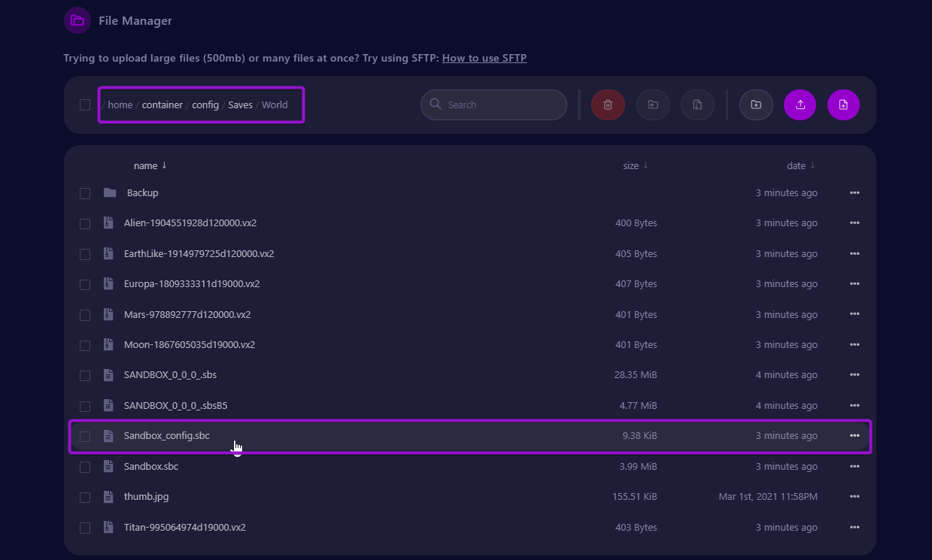Click the create new file icon
This screenshot has height=560, width=932.
[842, 104]
